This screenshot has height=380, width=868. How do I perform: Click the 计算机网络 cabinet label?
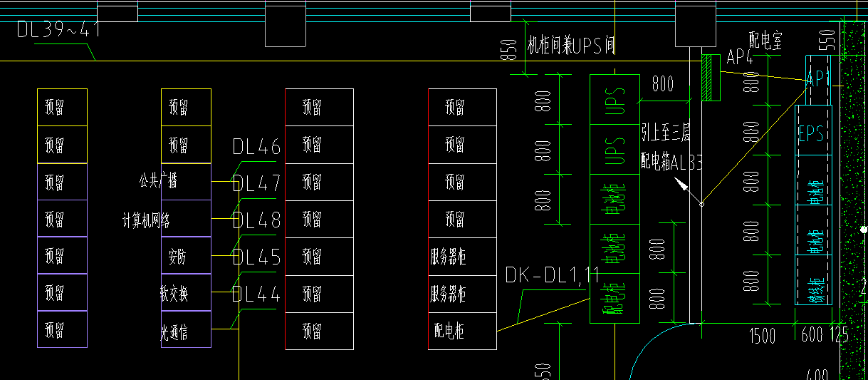(x=147, y=220)
